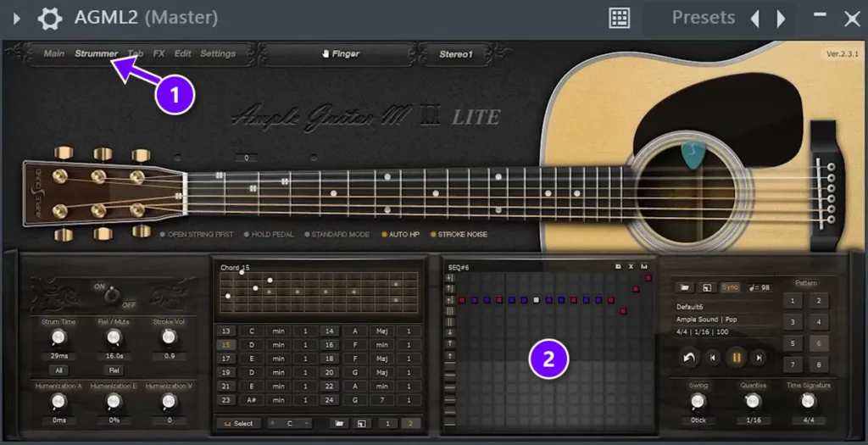
Task: Click the Humanization E knob
Action: click(x=114, y=401)
